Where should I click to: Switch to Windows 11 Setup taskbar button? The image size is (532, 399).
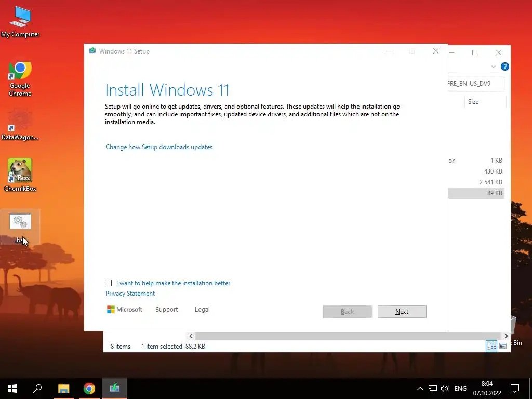coord(115,388)
